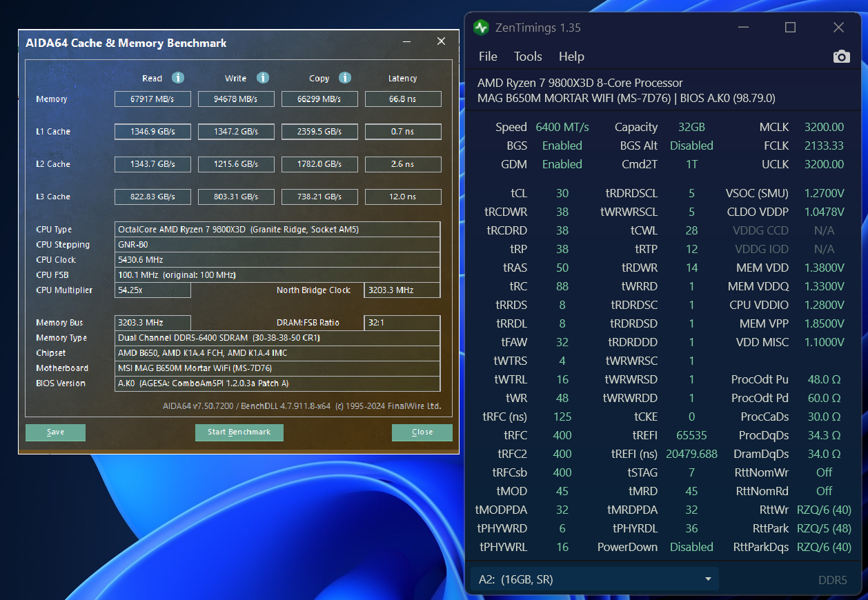The width and height of the screenshot is (868, 600).
Task: Click the ZenTimings camera screenshot icon
Action: [841, 57]
